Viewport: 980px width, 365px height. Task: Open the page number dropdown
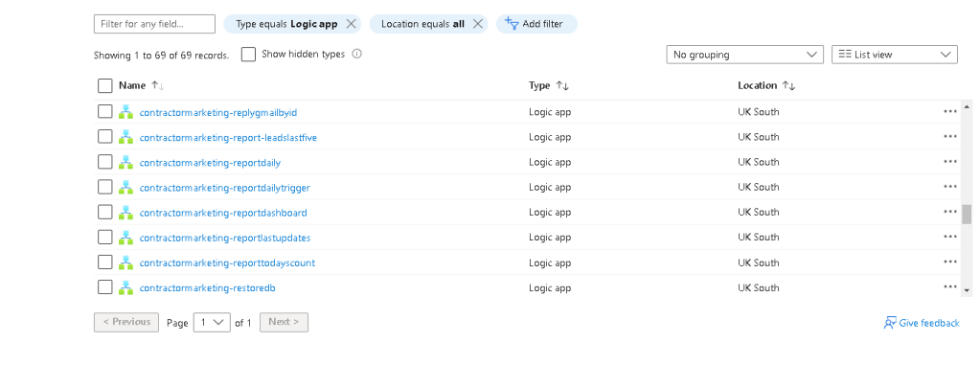(x=212, y=323)
